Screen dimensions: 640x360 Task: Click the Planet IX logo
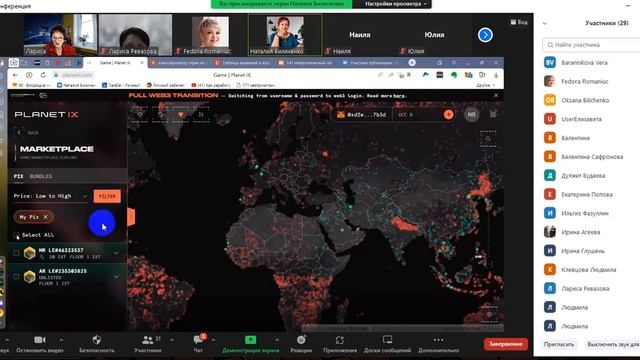click(47, 115)
